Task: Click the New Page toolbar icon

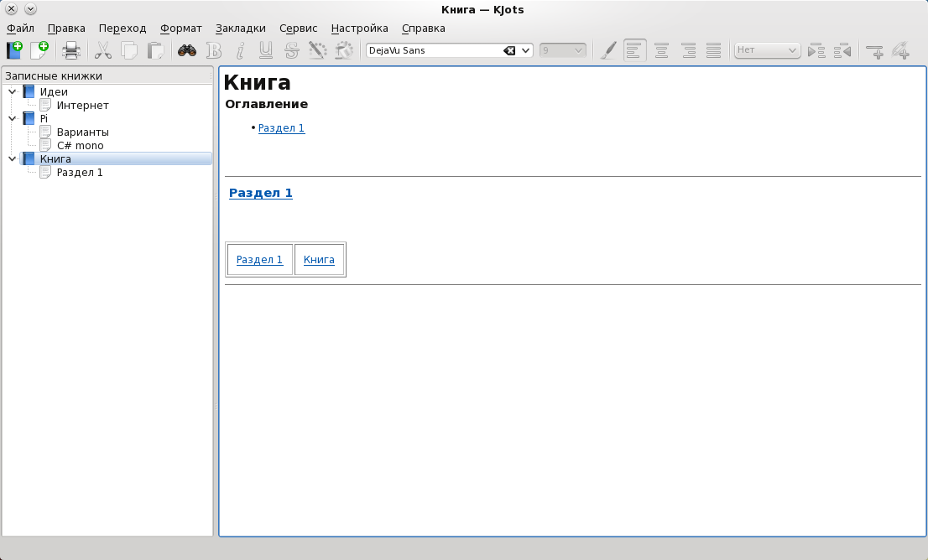Action: click(x=39, y=50)
